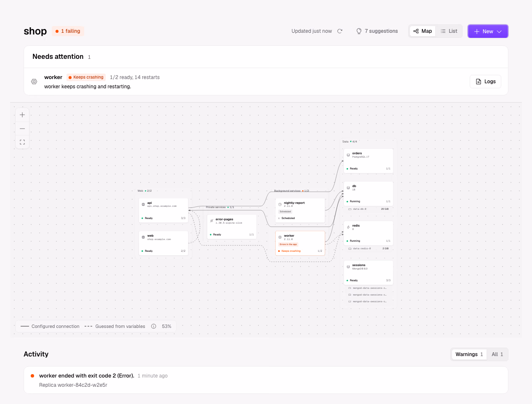
Task: Click the grey Scheduled tag on nightly-report
Action: [x=285, y=211]
